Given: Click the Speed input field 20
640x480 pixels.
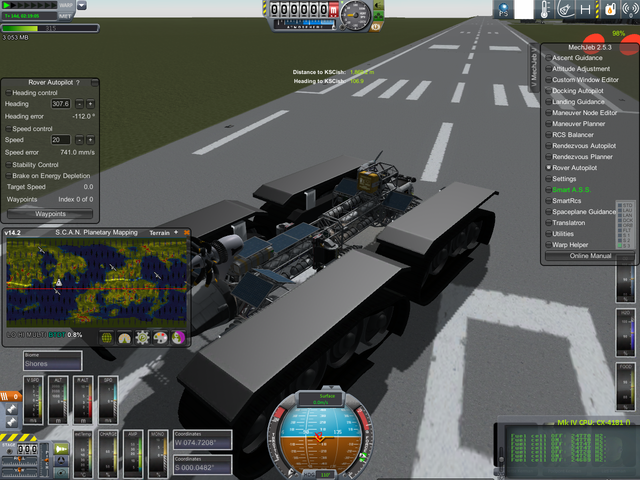Looking at the screenshot, I should pyautogui.click(x=60, y=140).
